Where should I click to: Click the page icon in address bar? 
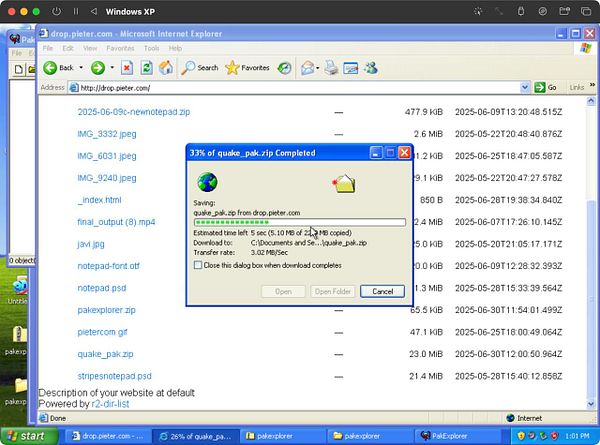tap(73, 88)
